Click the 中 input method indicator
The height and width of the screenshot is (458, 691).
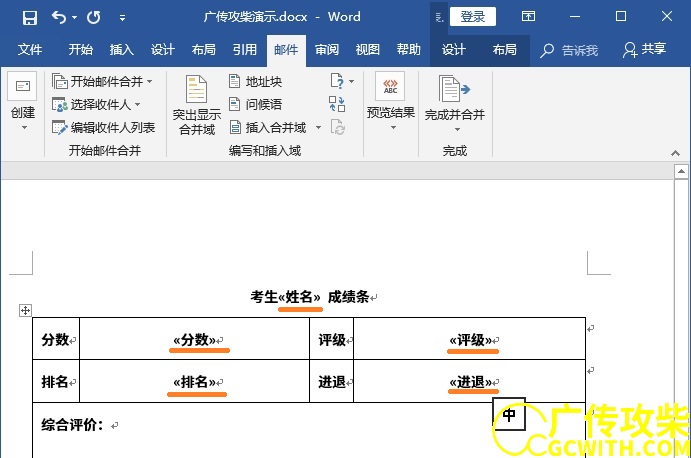509,415
